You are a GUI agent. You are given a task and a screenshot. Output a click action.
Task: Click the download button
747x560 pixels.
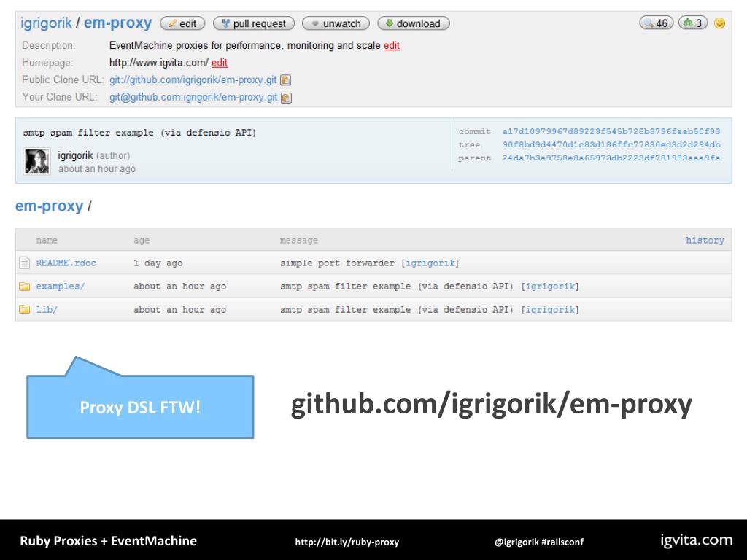[414, 23]
